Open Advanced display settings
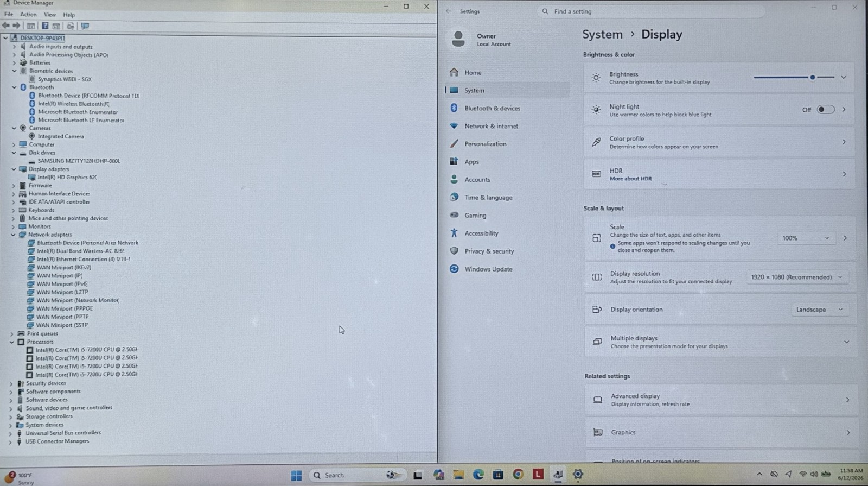868x486 pixels. point(721,400)
